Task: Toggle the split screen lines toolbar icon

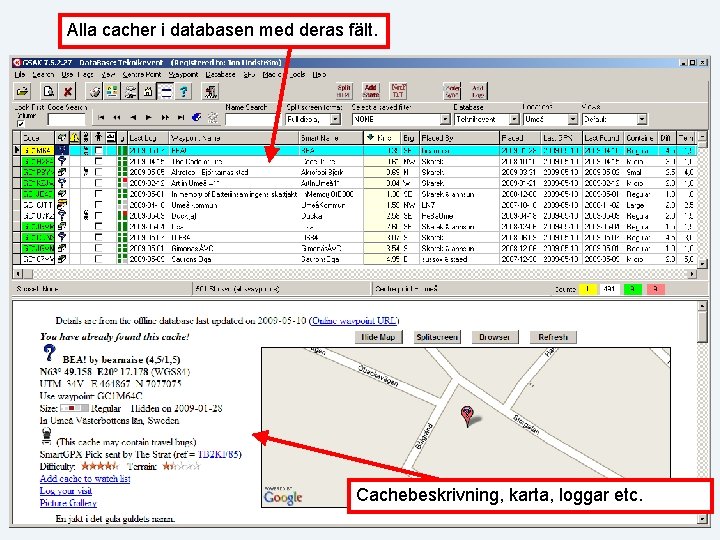Action: [x=165, y=91]
